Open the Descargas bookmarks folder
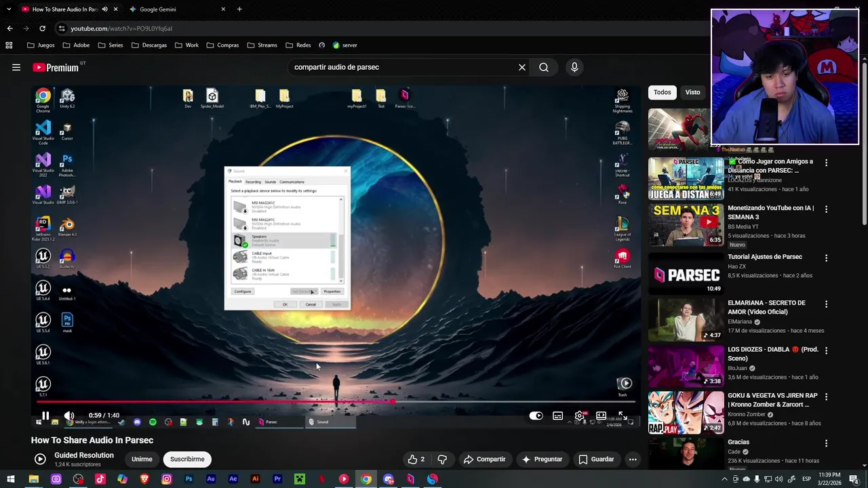 [x=149, y=45]
